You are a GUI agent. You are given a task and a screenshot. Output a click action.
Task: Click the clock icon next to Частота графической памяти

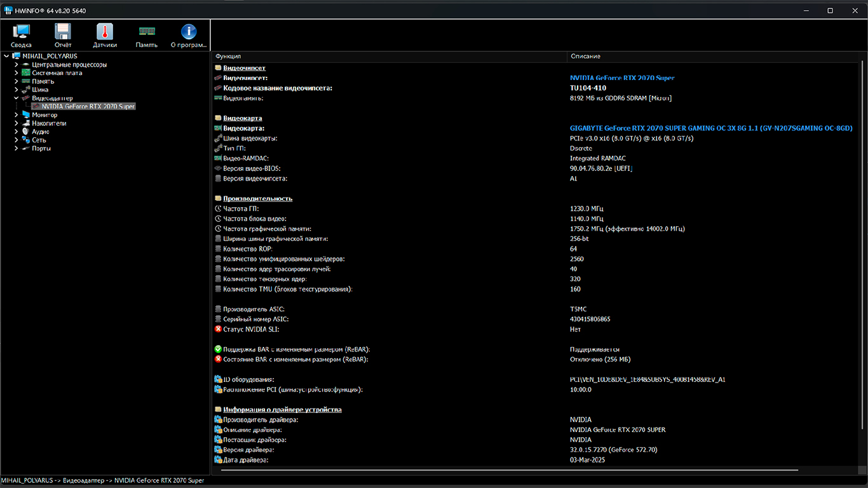pos(218,229)
